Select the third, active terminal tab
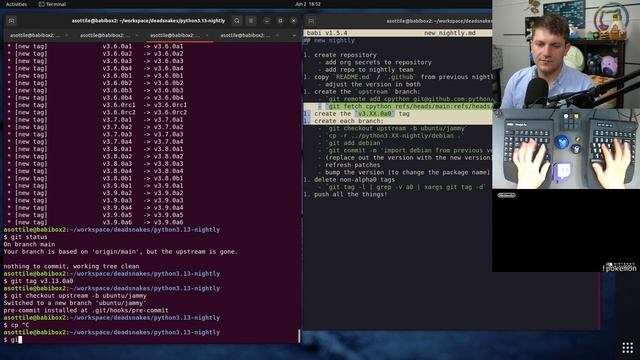 tap(175, 36)
